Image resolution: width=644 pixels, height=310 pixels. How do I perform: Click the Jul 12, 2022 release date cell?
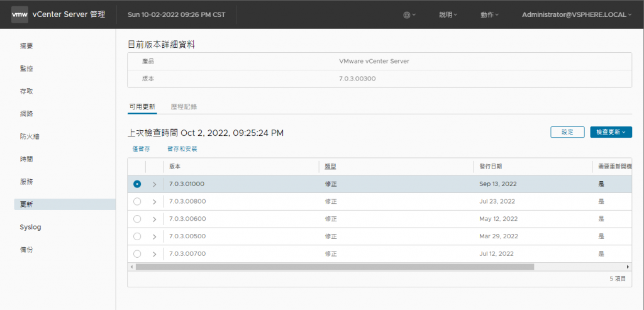click(x=497, y=254)
